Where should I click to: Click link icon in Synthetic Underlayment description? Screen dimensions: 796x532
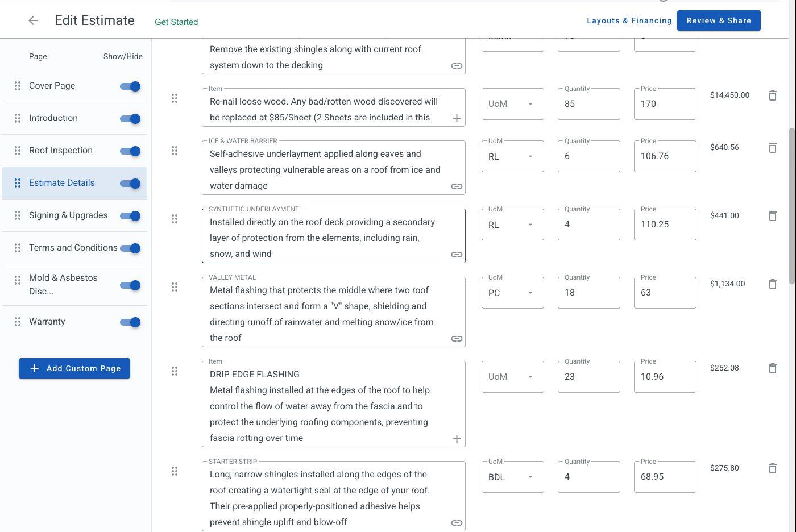457,255
